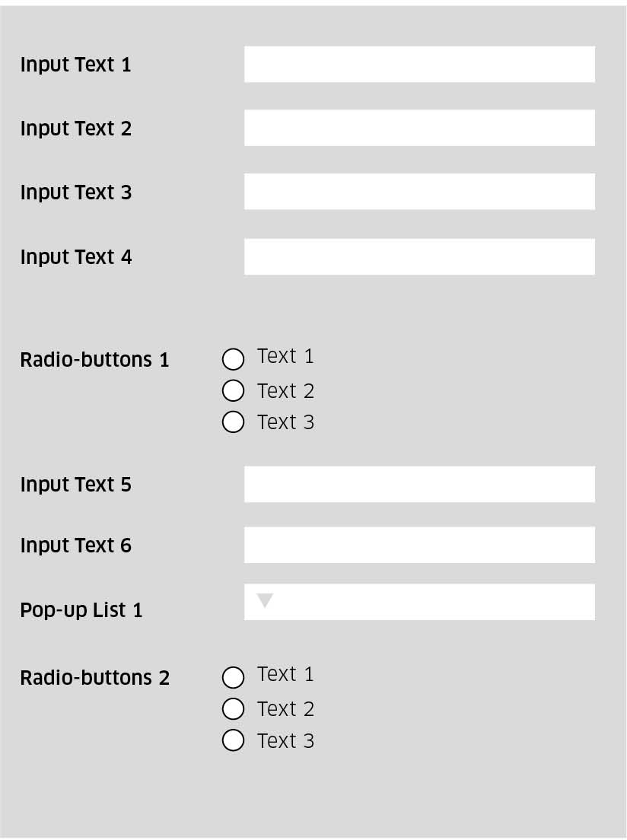Screen dimensions: 627x840
Task: Click the "Input Text 5" label text
Action: tap(75, 485)
